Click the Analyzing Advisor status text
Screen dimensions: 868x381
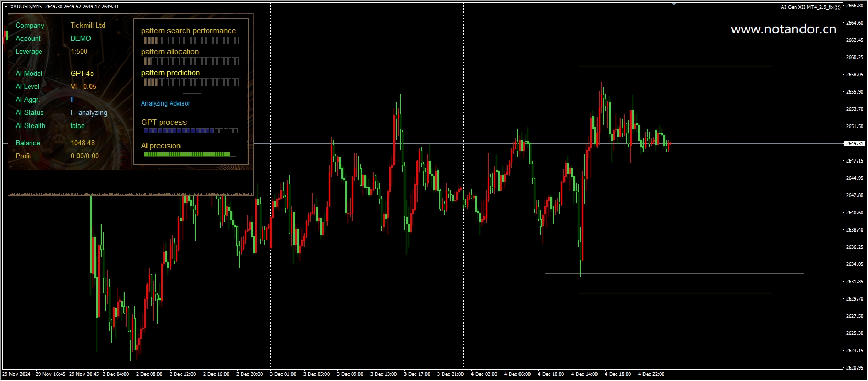point(166,103)
